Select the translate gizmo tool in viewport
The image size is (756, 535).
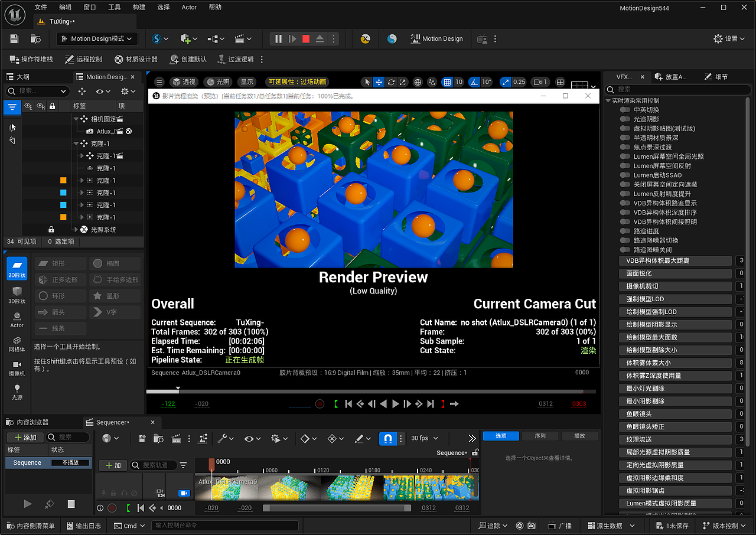(x=379, y=82)
